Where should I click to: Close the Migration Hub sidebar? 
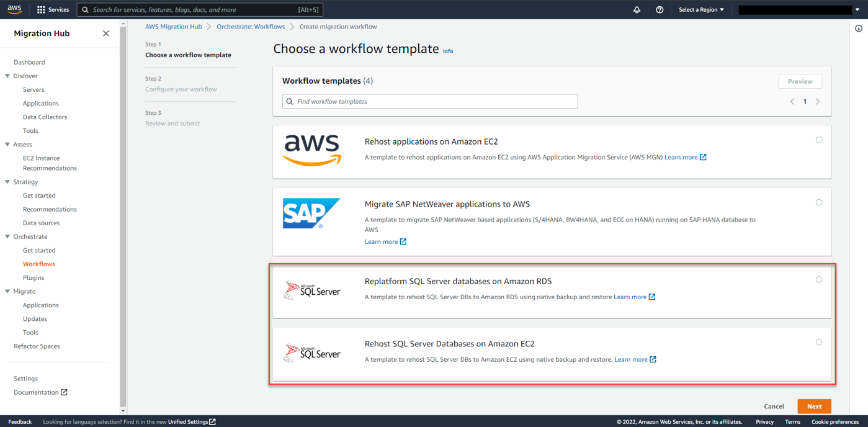(106, 34)
